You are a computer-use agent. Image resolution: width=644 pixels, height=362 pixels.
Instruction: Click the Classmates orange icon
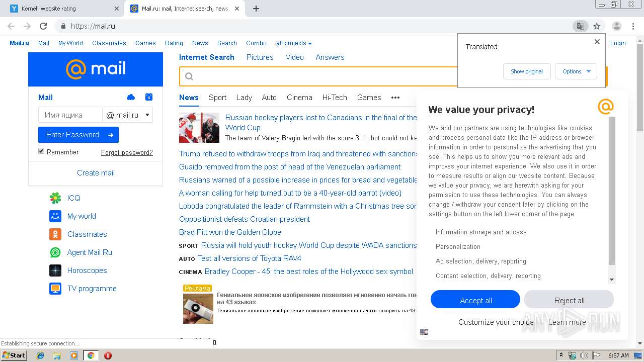tap(55, 234)
